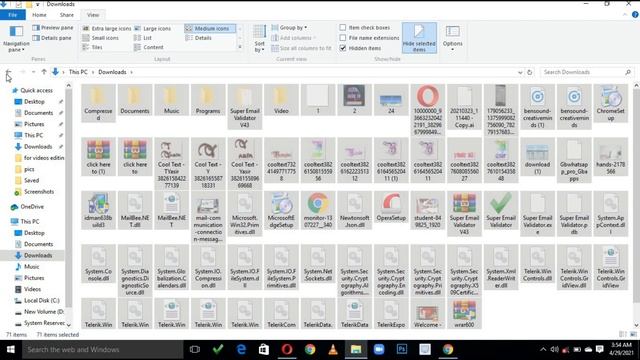Screen dimensions: 640x360
Task: Click the Back navigation arrow
Action: [x=8, y=72]
